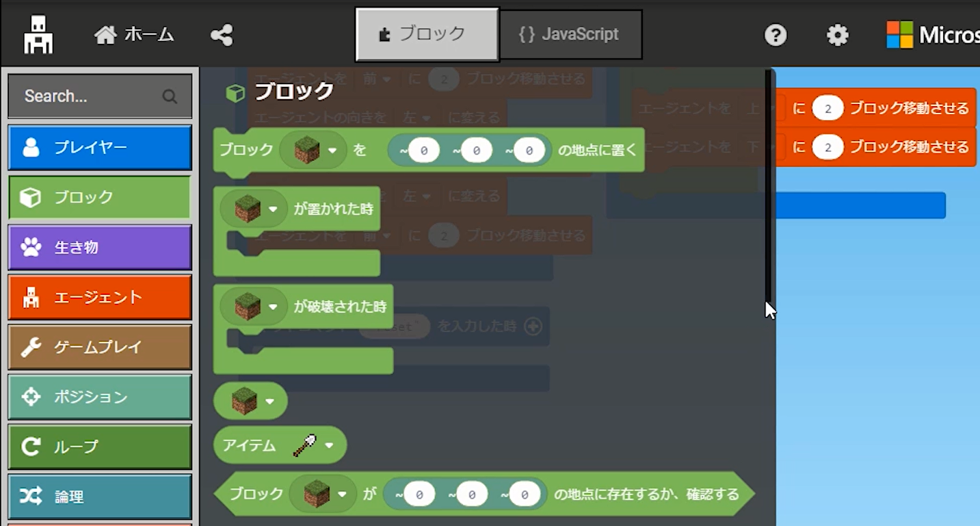Click the Search toolbox input field
Screen dimensions: 980x526
pyautogui.click(x=100, y=96)
